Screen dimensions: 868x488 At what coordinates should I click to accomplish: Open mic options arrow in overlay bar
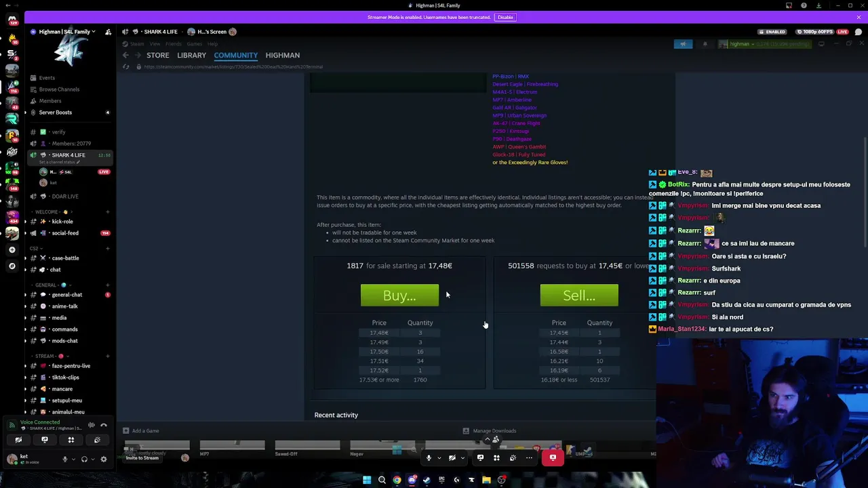[439, 458]
